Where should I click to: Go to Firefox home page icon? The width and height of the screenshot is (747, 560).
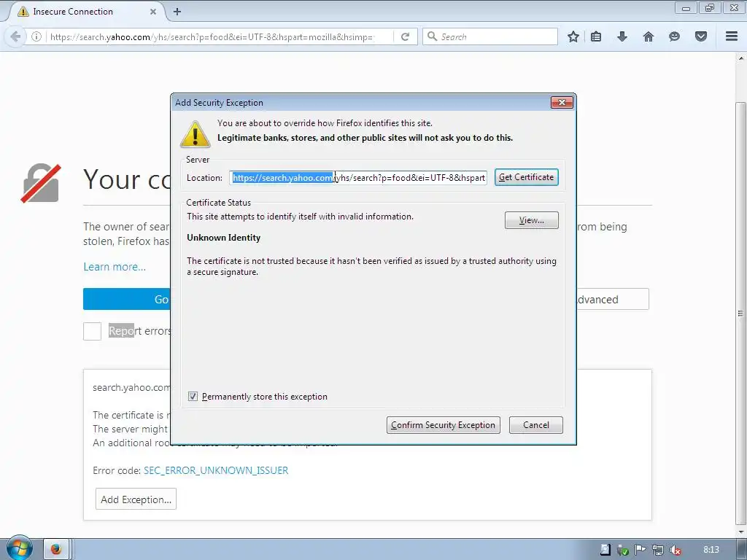649,36
